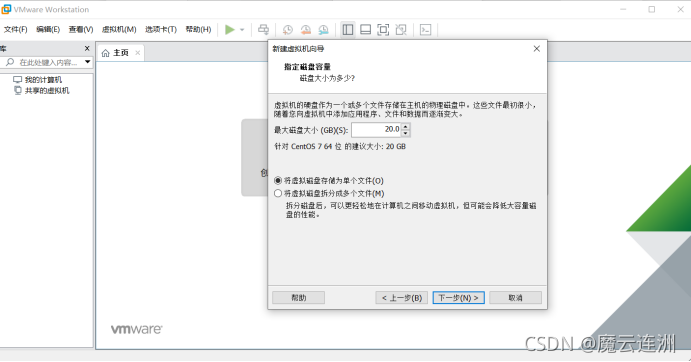The height and width of the screenshot is (362, 691).
Task: Click the Unity mode toolbar icon
Action: click(401, 30)
